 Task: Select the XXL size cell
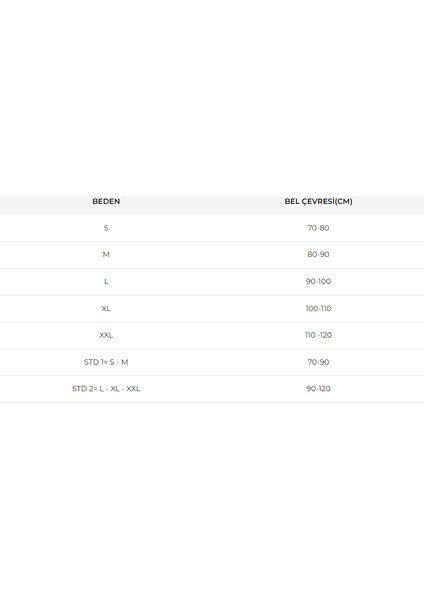(106, 335)
